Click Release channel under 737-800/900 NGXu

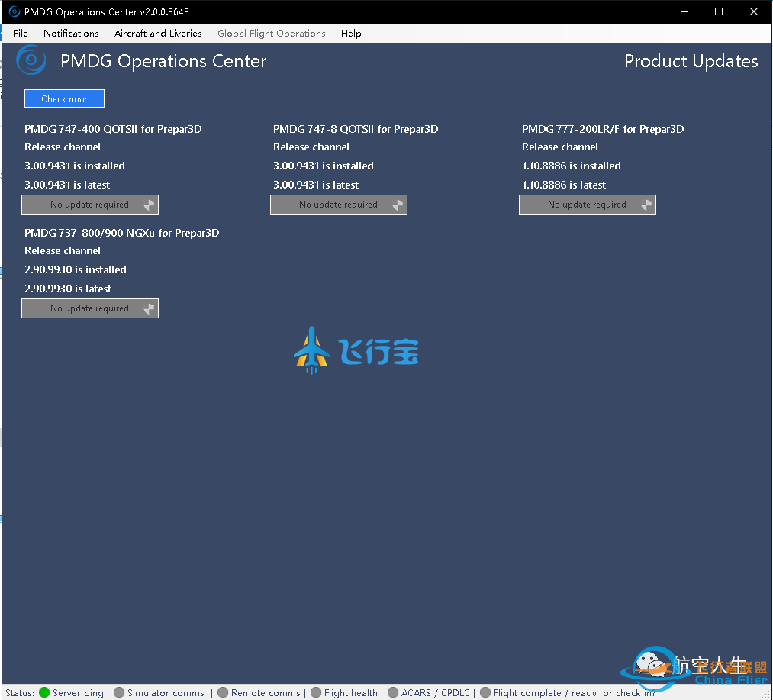click(63, 250)
